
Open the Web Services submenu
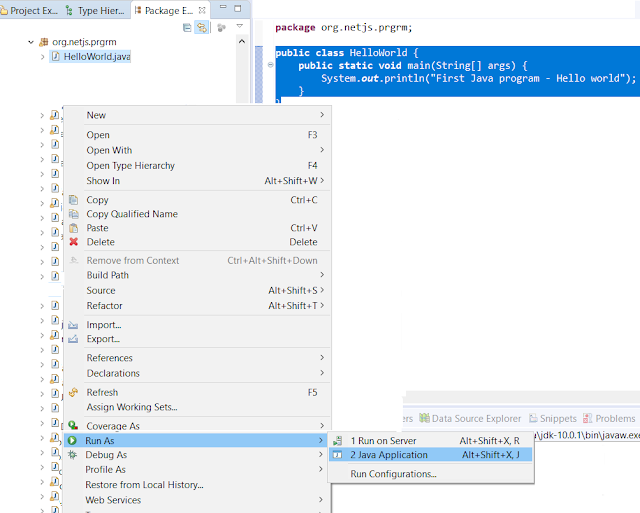[196, 500]
